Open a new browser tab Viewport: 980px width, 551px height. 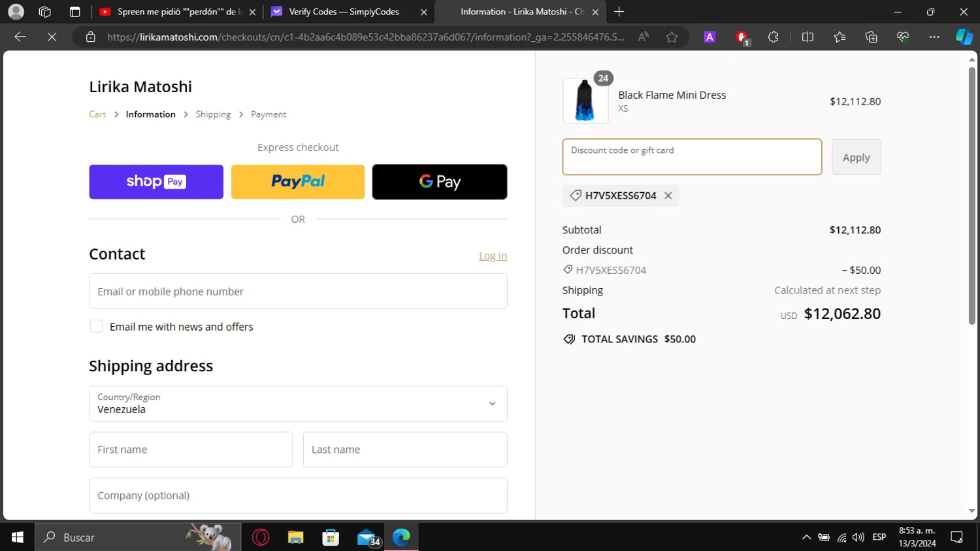tap(619, 12)
